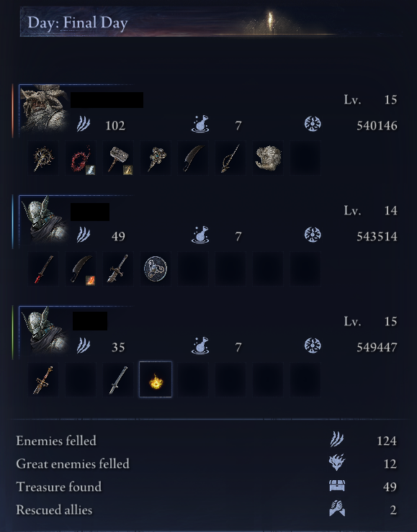
Task: Click the red-tipped katana in second player's loadout
Action: click(x=43, y=269)
